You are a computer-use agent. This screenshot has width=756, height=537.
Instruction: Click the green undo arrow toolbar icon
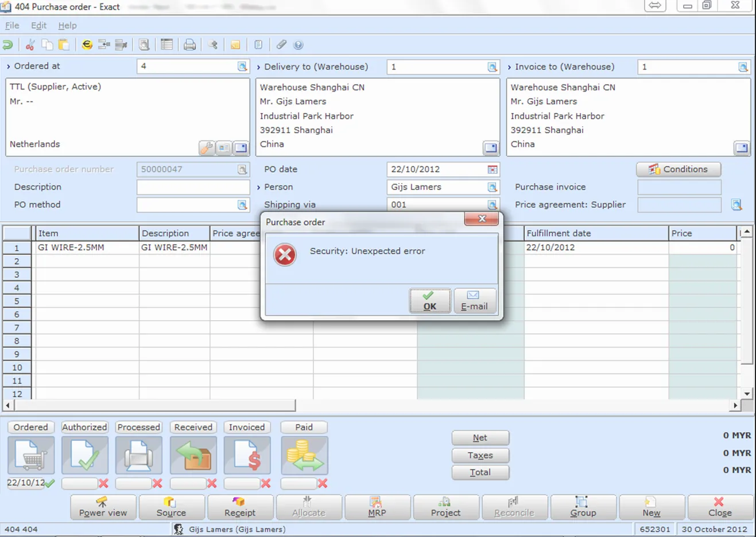(x=8, y=45)
